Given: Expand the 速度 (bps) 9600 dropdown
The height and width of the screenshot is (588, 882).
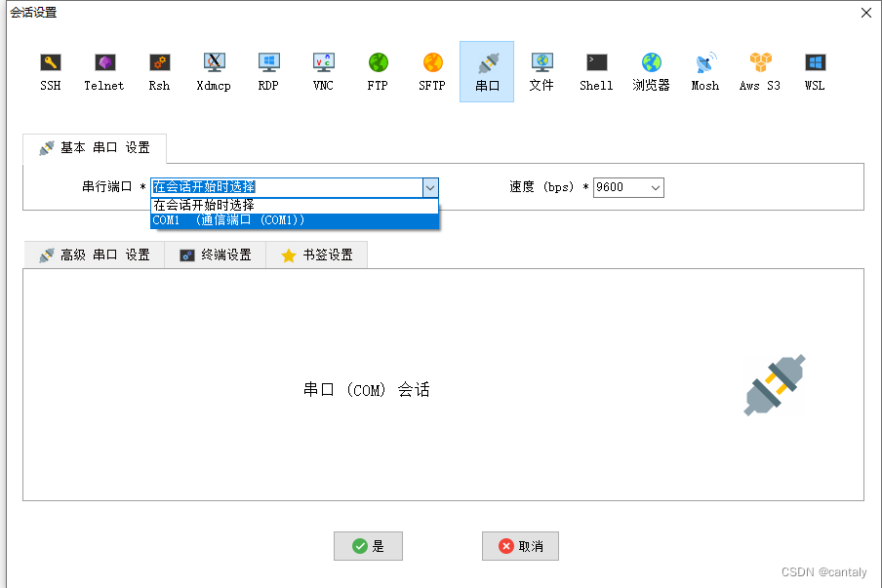Looking at the screenshot, I should tap(655, 187).
